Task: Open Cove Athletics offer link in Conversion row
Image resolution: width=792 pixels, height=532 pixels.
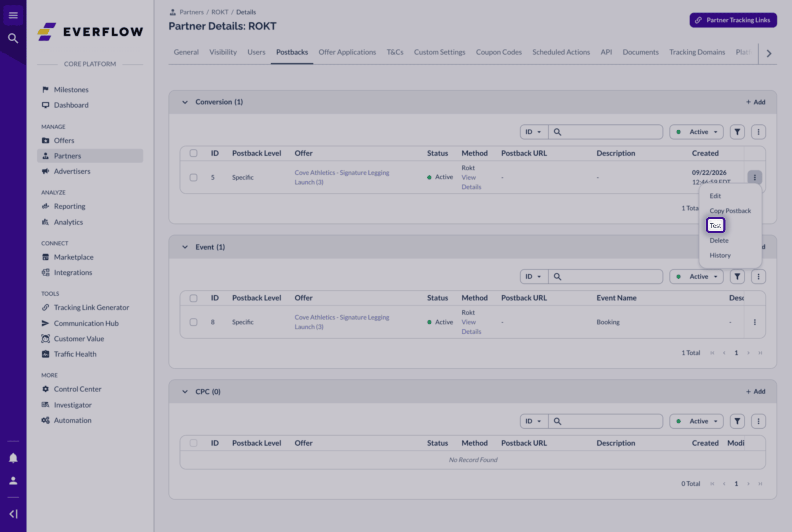Action: coord(342,177)
